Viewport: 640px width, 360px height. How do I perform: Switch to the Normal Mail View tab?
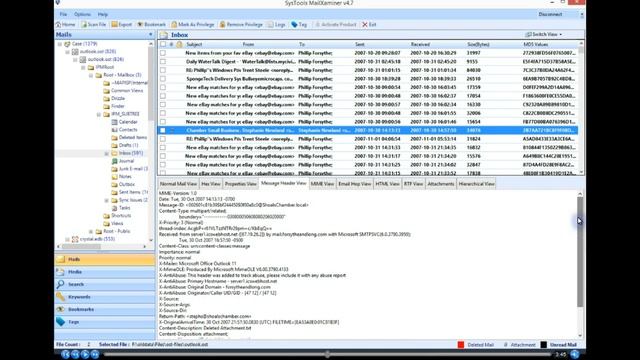[x=178, y=184]
